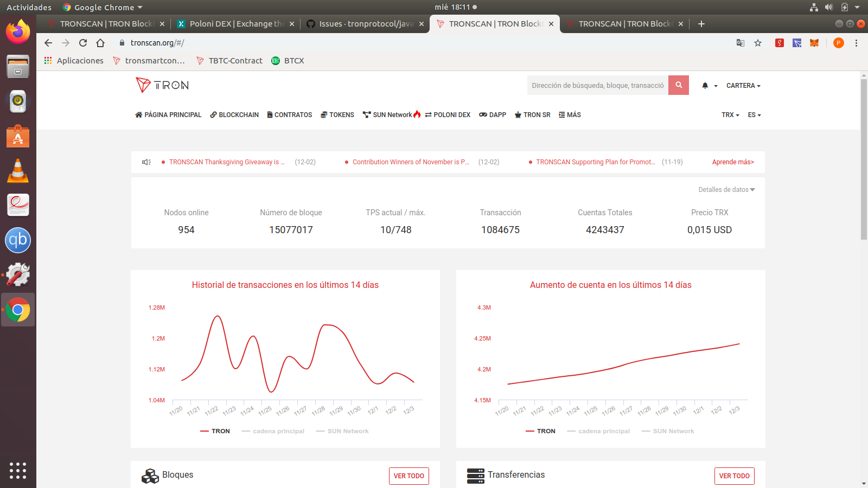The image size is (868, 488).
Task: Click the Aprende más link
Action: (733, 162)
